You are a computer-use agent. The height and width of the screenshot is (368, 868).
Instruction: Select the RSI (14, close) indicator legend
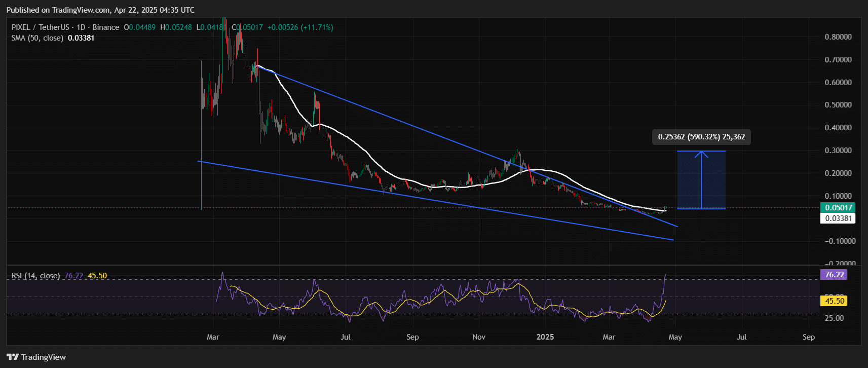click(x=35, y=276)
